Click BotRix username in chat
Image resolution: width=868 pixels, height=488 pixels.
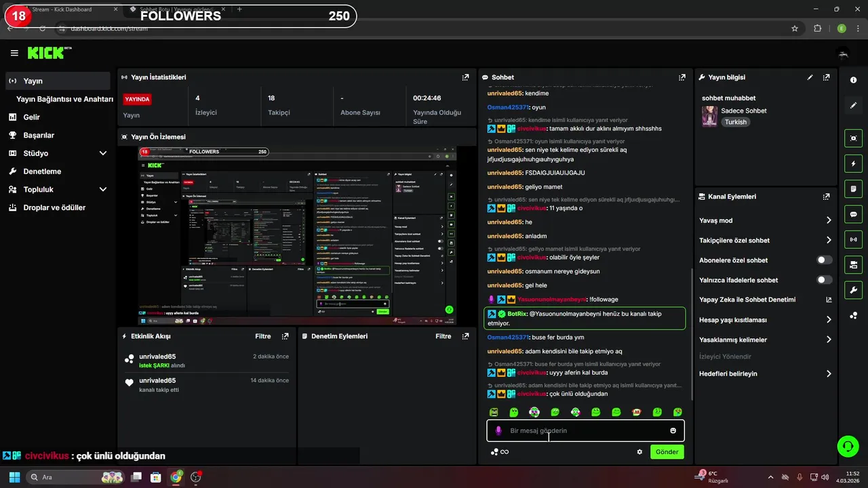(x=517, y=314)
